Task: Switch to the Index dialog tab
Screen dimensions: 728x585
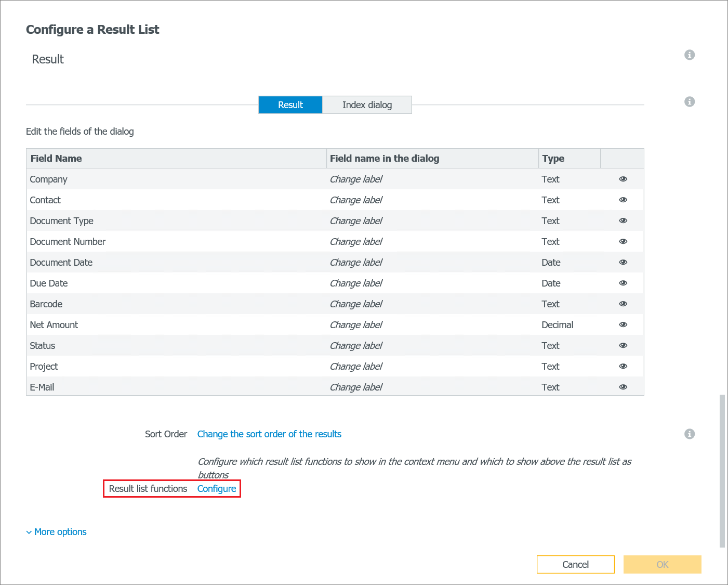Action: (367, 105)
